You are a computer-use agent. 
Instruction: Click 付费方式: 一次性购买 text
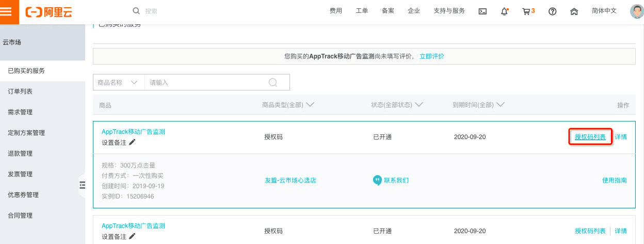point(133,176)
